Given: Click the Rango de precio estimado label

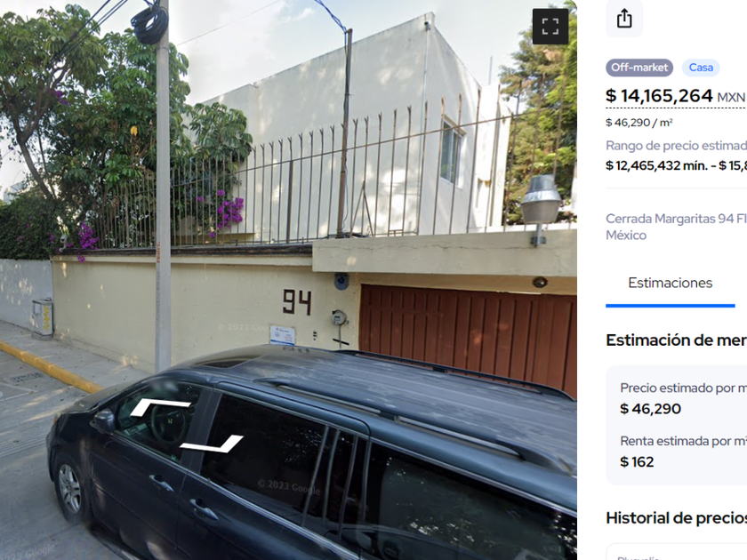Looking at the screenshot, I should point(676,145).
